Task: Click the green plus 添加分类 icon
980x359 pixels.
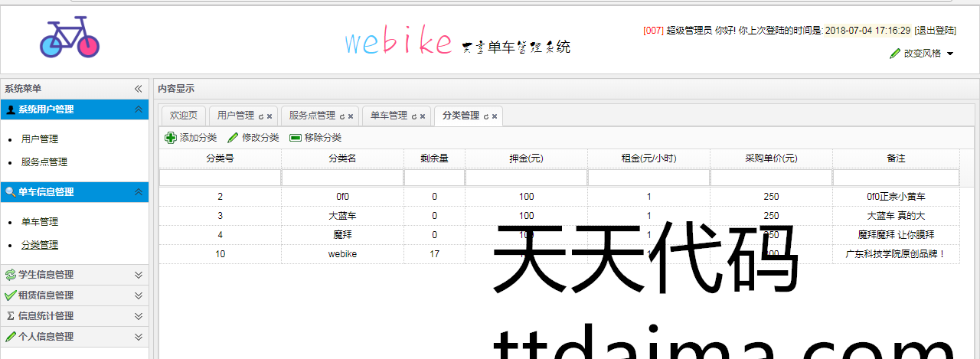Action: [x=171, y=138]
